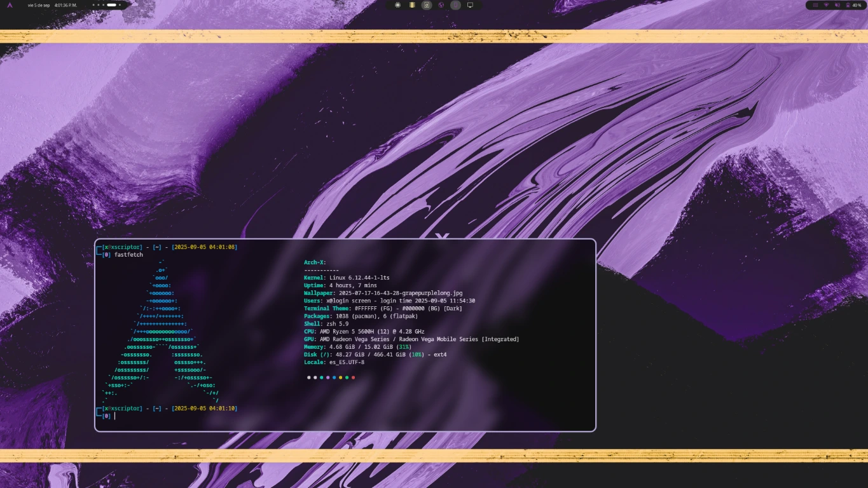
Task: Click the battery icon in the system tray
Action: pos(848,5)
